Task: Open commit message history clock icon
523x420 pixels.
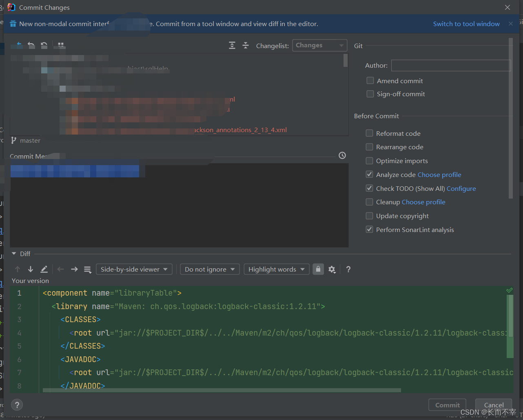Action: point(342,155)
